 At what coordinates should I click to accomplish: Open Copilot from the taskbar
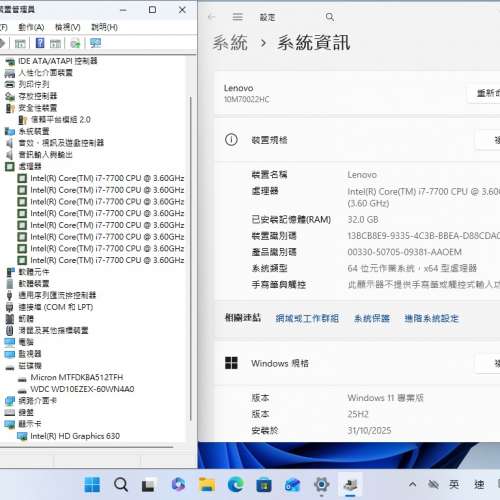tap(178, 484)
